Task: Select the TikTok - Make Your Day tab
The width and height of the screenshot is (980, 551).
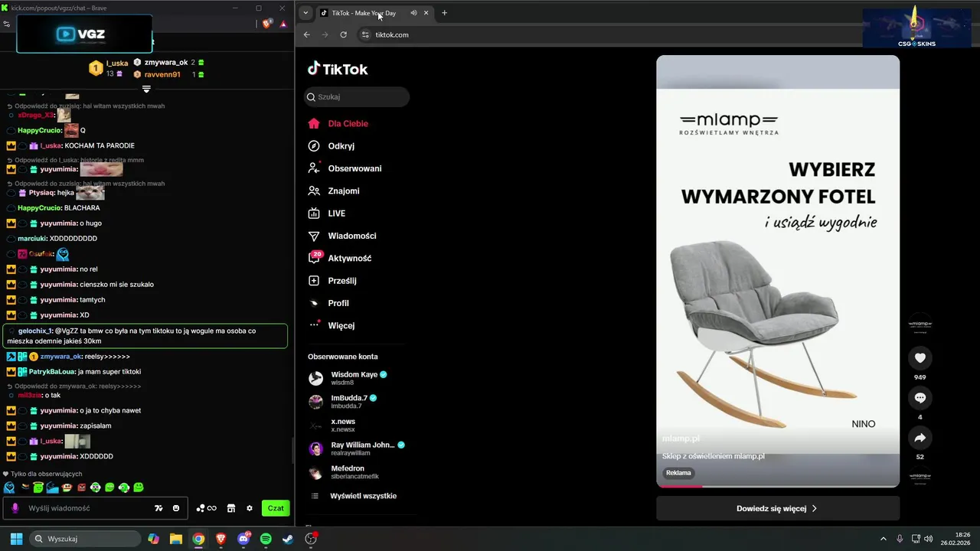Action: 374,12
